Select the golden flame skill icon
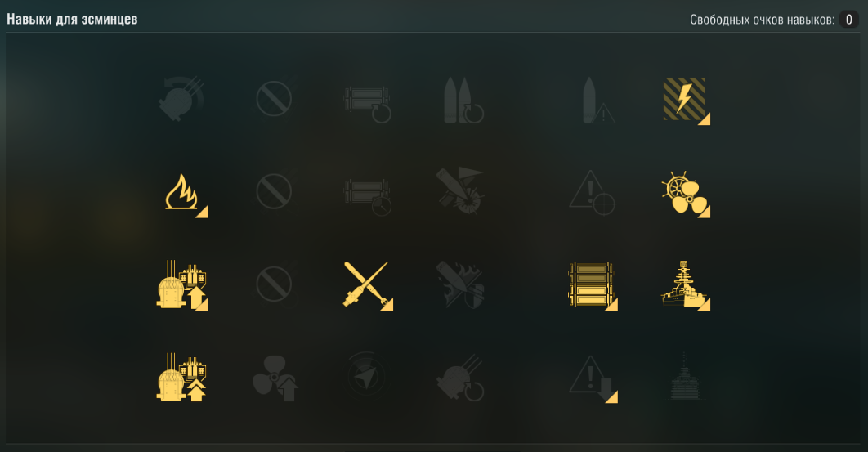The width and height of the screenshot is (868, 452). tap(183, 192)
